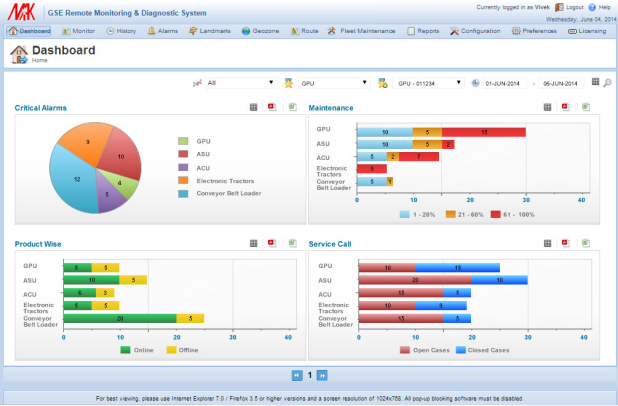The height and width of the screenshot is (406, 618).
Task: Edit the 06-JUN-2014 end date field
Action: (x=561, y=83)
